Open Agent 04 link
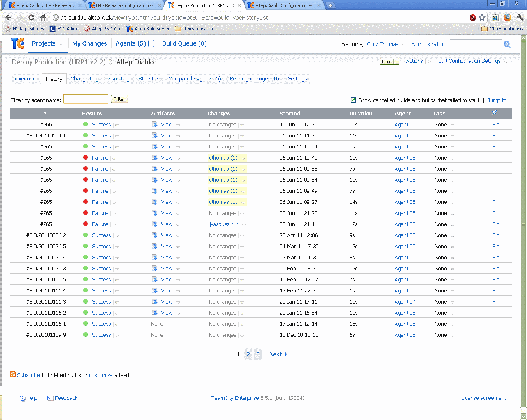 point(405,301)
